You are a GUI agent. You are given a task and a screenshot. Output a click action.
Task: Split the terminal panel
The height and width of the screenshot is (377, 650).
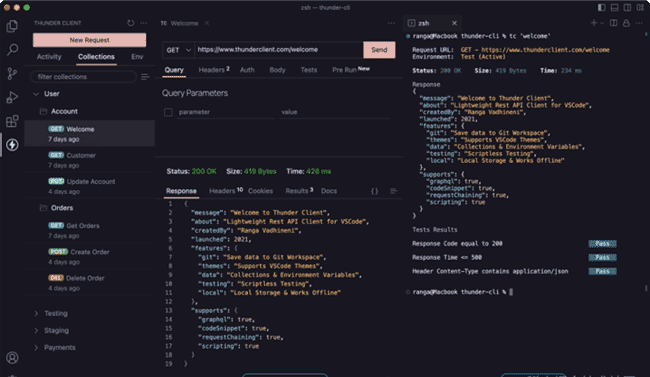[x=614, y=23]
